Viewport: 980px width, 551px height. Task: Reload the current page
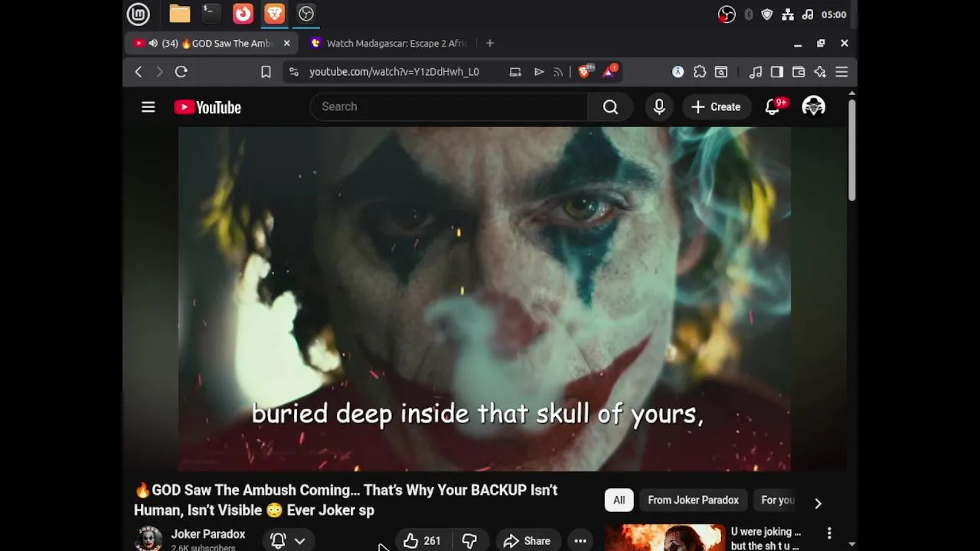pyautogui.click(x=181, y=72)
